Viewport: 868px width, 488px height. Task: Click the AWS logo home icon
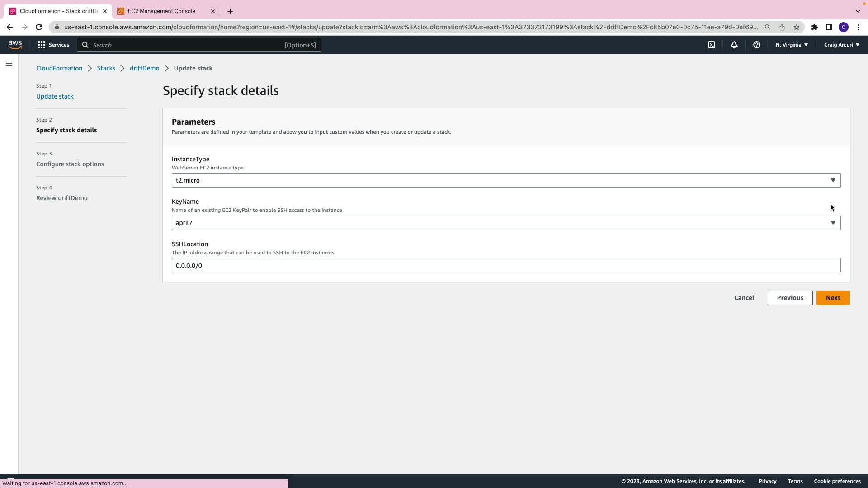[15, 44]
